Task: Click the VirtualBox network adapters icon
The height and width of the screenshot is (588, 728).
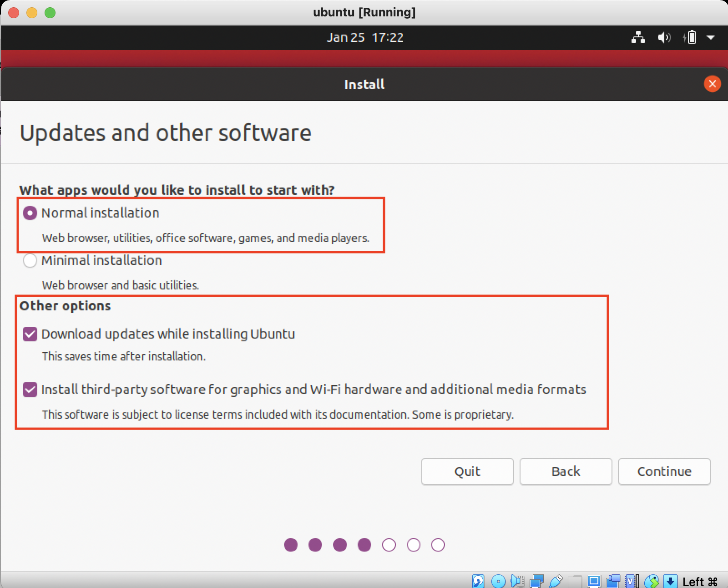Action: click(x=537, y=581)
